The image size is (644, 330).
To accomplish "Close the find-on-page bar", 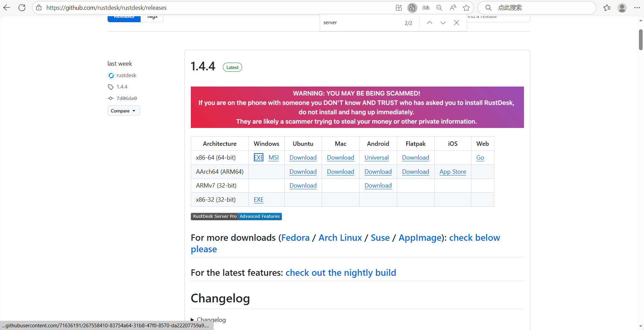I will point(457,23).
